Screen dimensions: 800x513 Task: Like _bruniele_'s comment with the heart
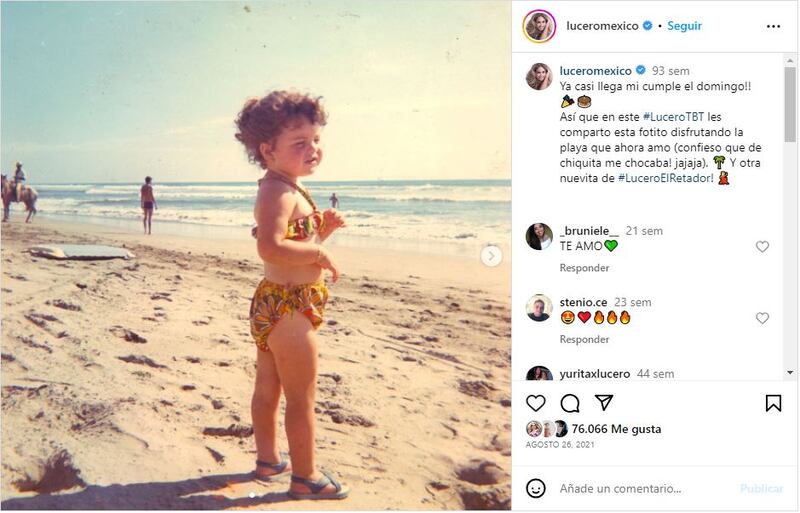[x=762, y=247]
